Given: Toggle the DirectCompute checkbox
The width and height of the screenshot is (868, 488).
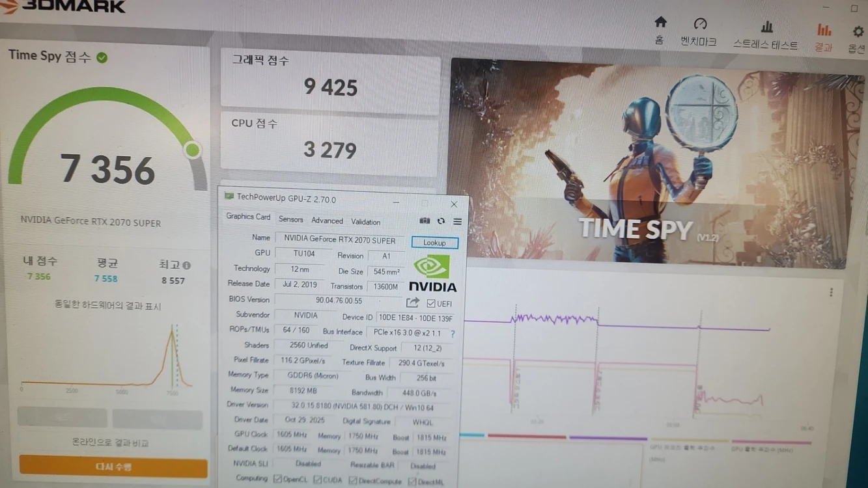Looking at the screenshot, I should click(353, 481).
